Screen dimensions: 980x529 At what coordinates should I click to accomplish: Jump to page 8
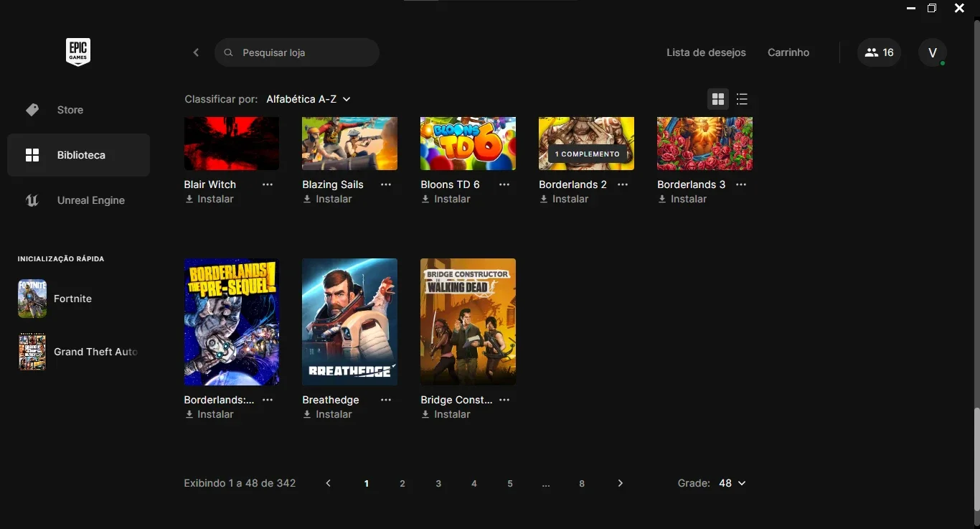click(582, 483)
